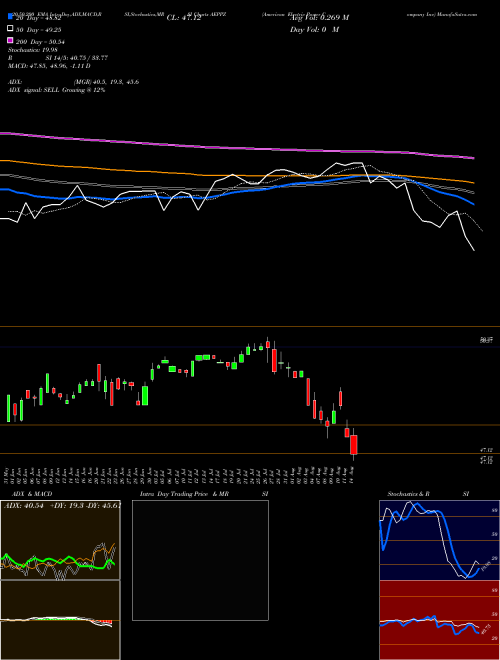Select the '20 Day = 48.52' legend text
The image size is (500, 660).
tap(37, 19)
